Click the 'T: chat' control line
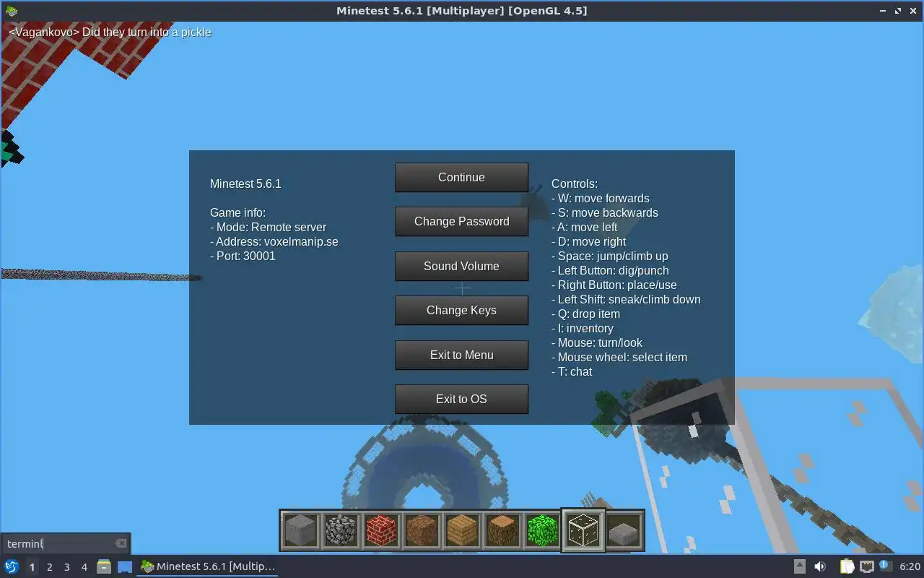 [572, 371]
